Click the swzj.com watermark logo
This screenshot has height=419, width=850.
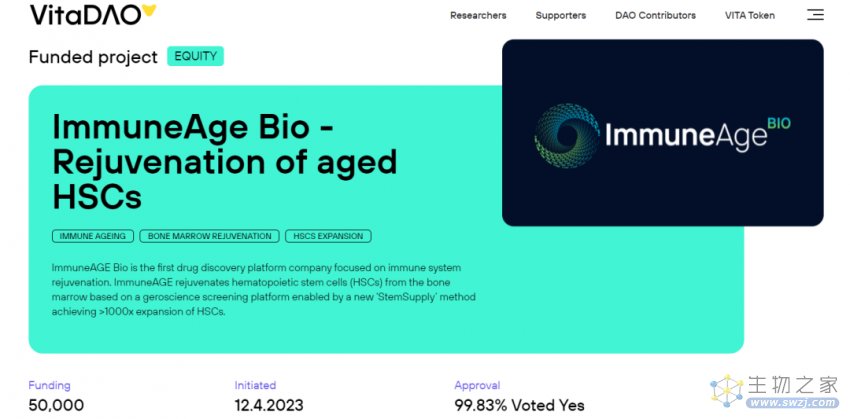(x=774, y=391)
